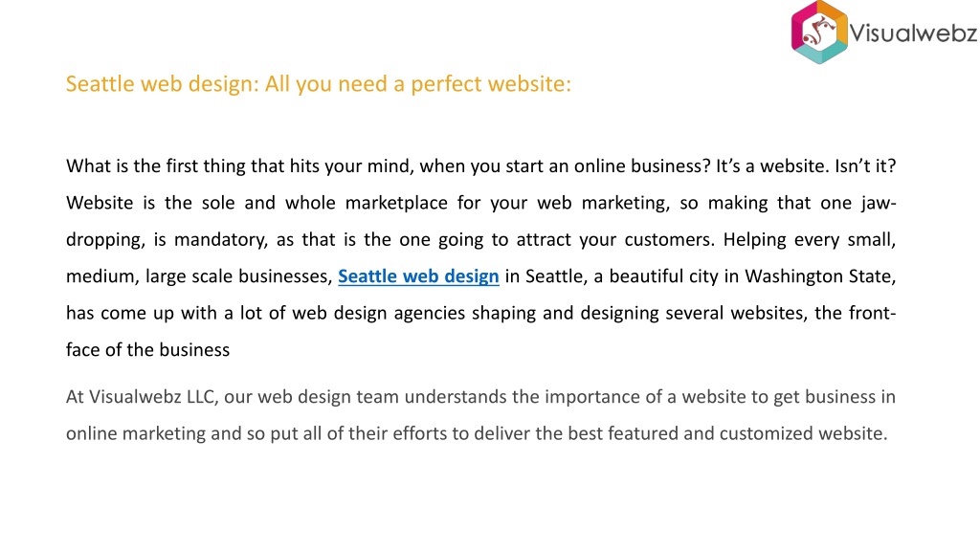Click the words "Washington State"
Image resolution: width=980 pixels, height=551 pixels.
point(820,276)
